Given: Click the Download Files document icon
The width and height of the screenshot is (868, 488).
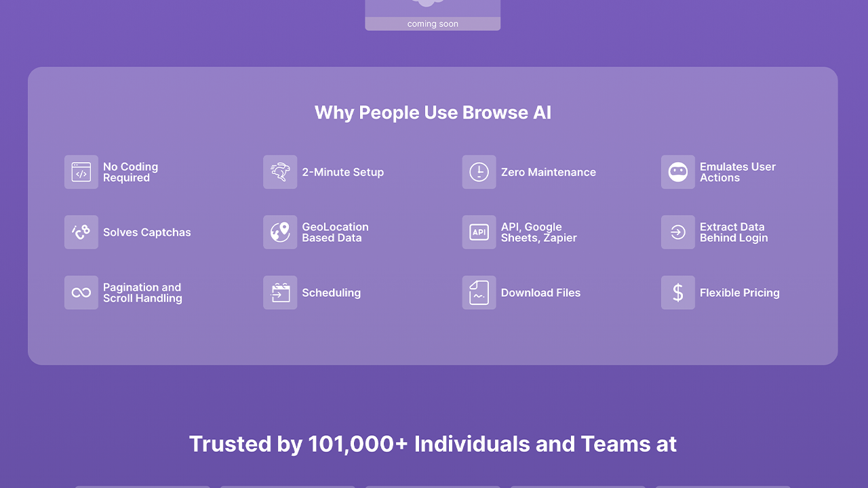Looking at the screenshot, I should 479,293.
